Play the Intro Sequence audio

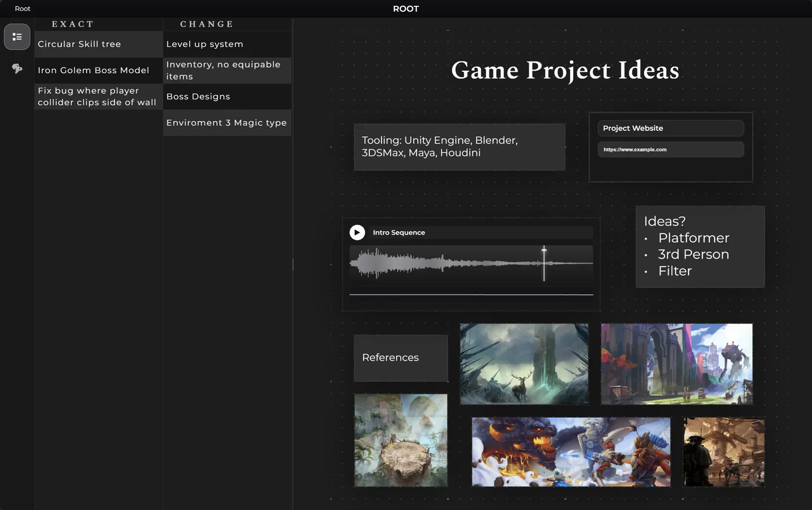pos(357,232)
